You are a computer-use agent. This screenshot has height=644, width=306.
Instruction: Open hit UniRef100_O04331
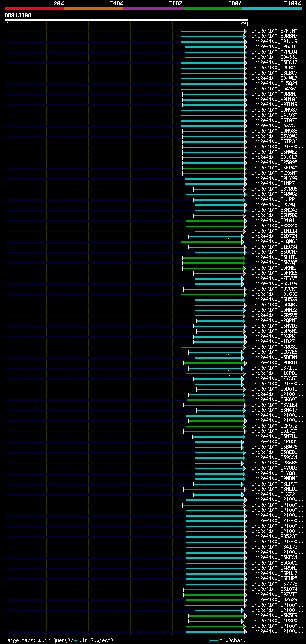pyautogui.click(x=274, y=57)
